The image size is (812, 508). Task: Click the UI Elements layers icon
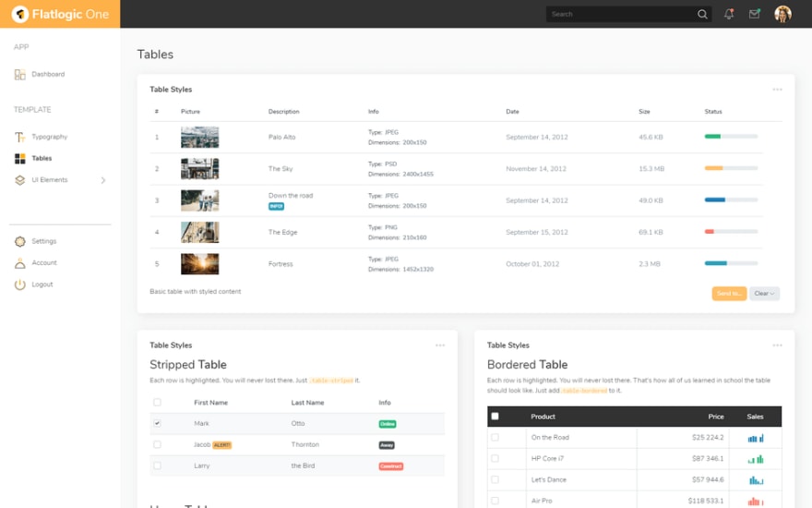(x=19, y=180)
